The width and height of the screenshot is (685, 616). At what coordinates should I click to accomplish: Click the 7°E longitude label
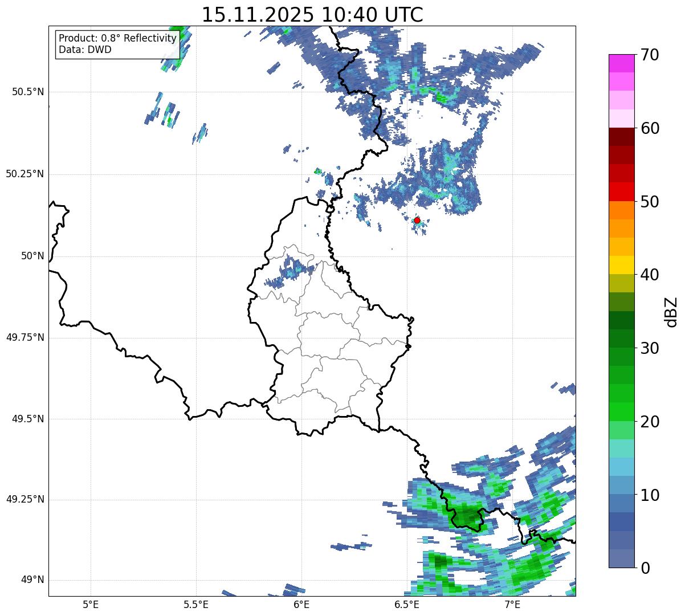pos(512,605)
